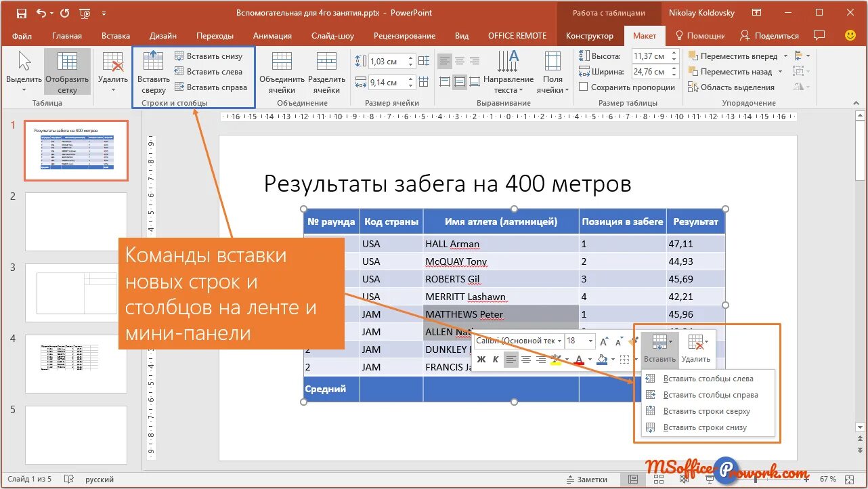Center text horizontally in the ribbon Выравнивание group
The width and height of the screenshot is (868, 489).
click(x=460, y=62)
